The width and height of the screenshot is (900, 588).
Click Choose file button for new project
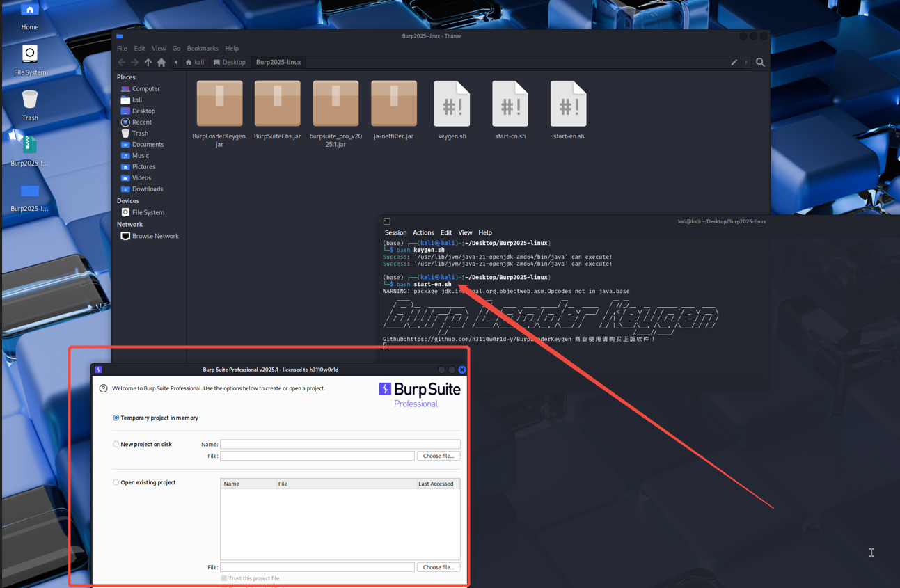pos(438,456)
